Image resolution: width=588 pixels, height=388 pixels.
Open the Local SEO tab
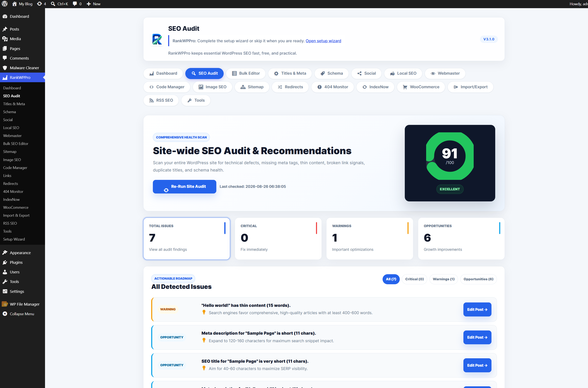pos(403,73)
